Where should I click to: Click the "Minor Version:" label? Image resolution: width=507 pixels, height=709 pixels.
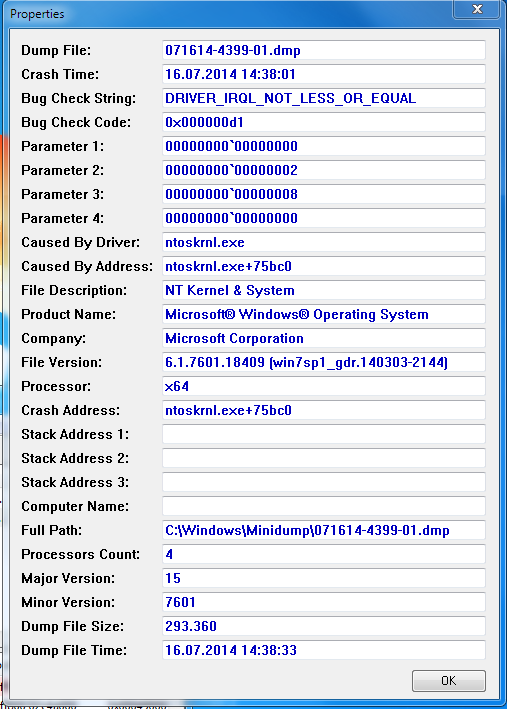pos(68,602)
